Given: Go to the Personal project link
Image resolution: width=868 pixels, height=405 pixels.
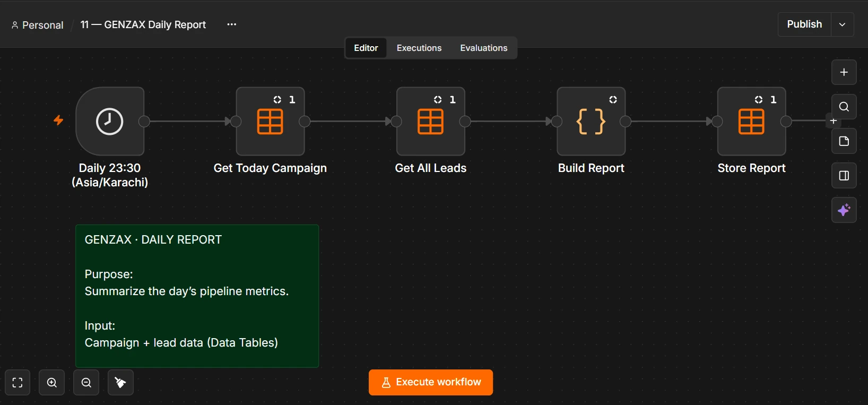Looking at the screenshot, I should click(x=38, y=25).
